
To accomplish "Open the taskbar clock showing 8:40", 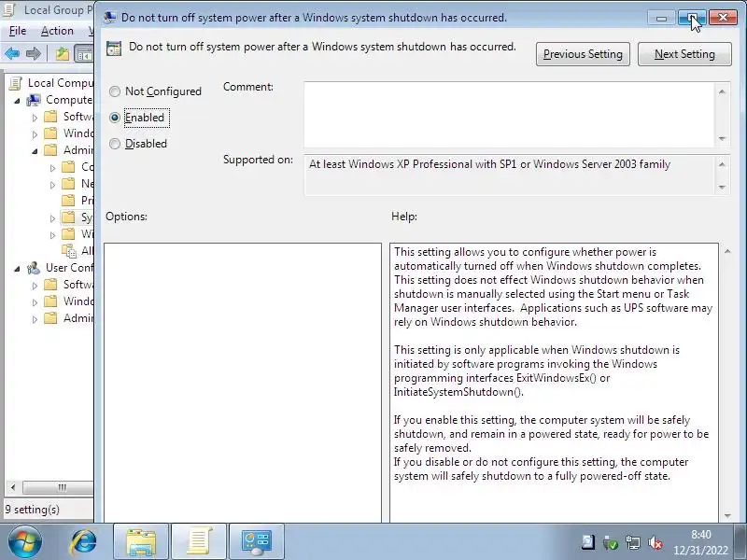I will pos(700,542).
